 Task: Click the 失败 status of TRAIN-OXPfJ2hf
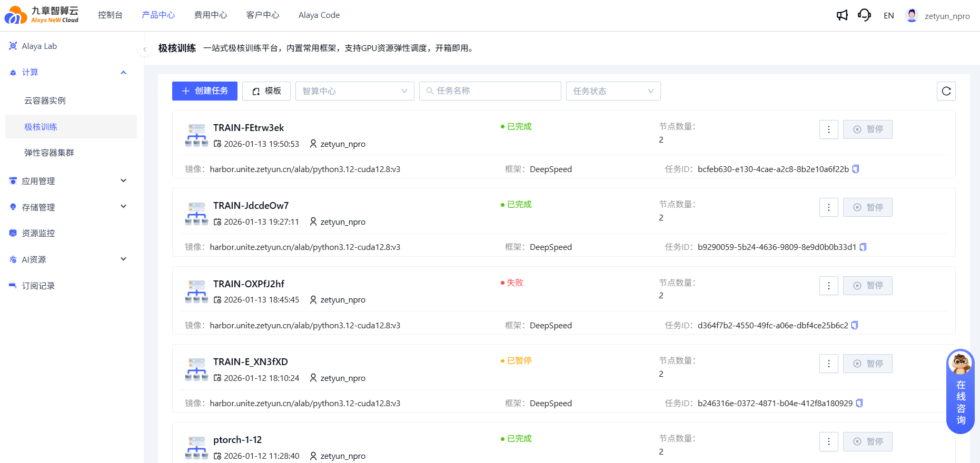tap(512, 283)
